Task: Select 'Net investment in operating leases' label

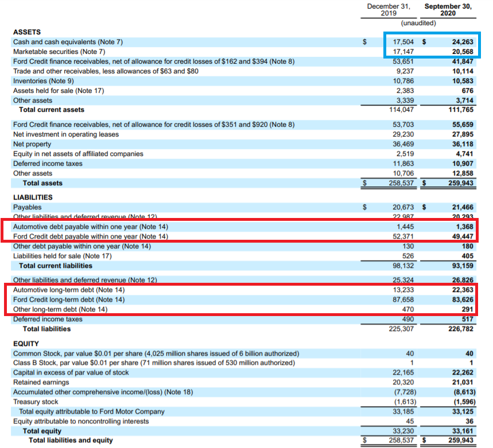Action: pyautogui.click(x=66, y=134)
